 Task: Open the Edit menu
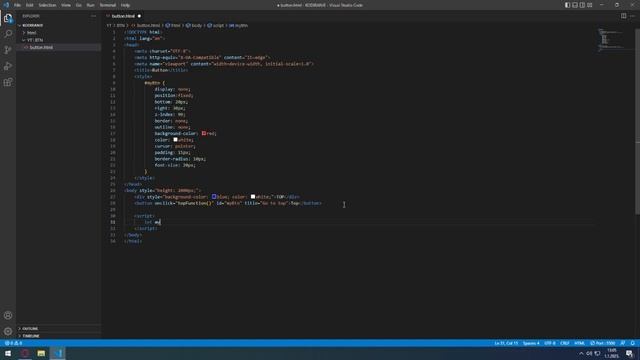click(29, 5)
